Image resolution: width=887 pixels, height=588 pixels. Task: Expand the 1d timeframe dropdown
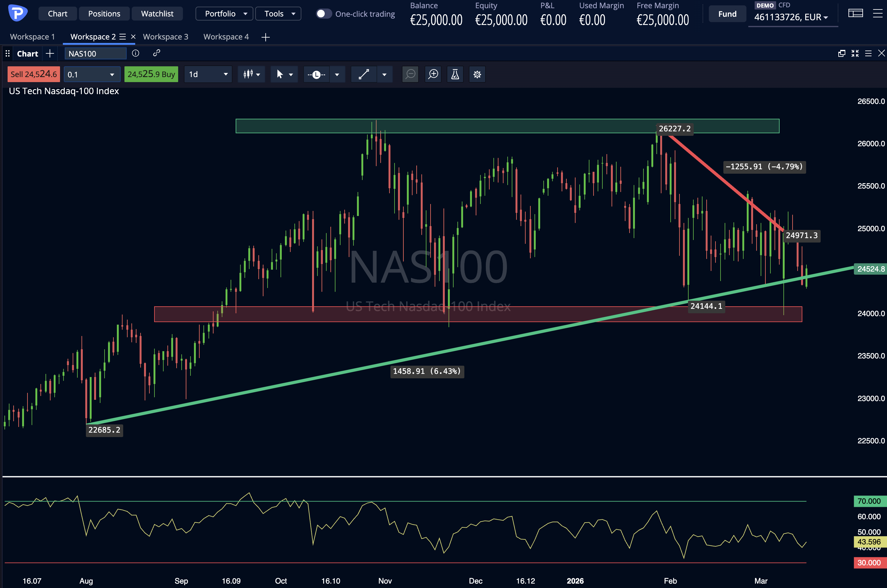[x=208, y=74]
